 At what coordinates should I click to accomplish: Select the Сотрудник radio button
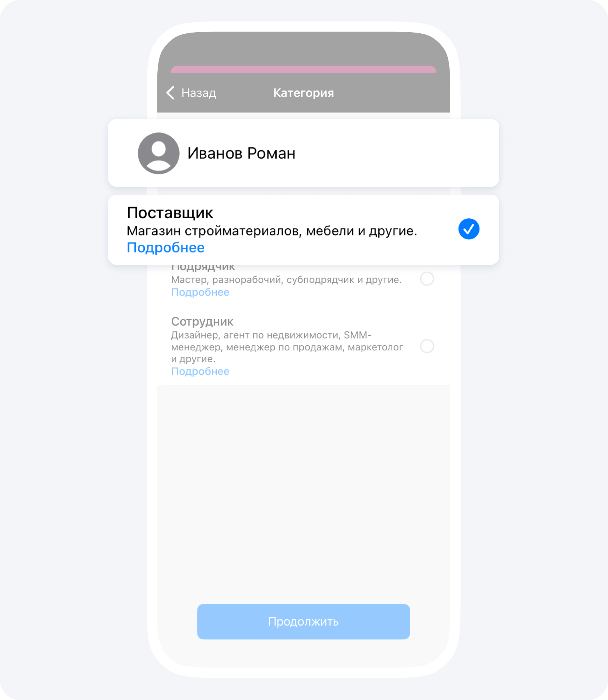coord(427,346)
